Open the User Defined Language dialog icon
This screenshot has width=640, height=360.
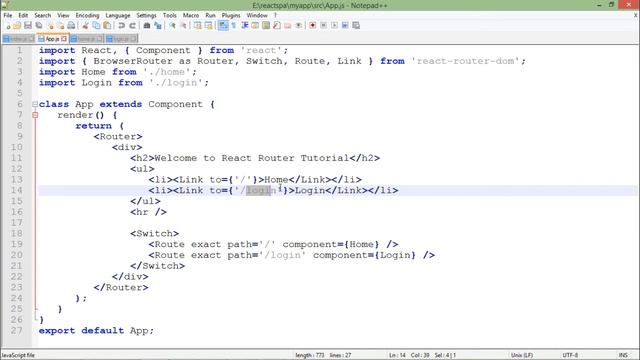pos(255,25)
